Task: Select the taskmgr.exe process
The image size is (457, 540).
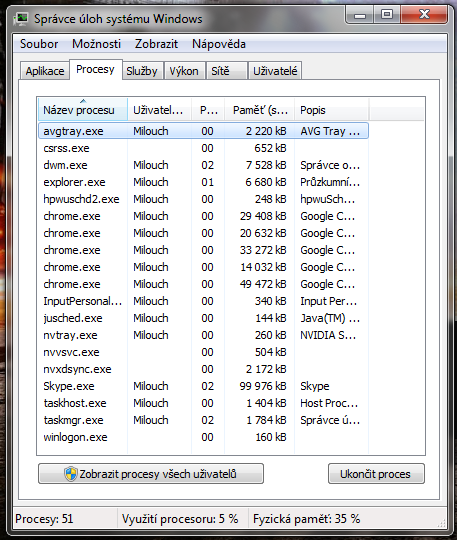Action: [x=203, y=420]
